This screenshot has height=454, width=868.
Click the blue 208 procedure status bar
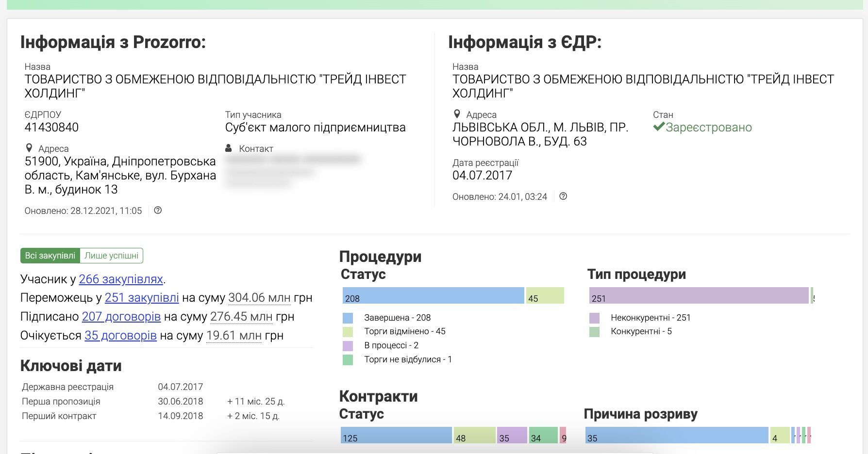(x=434, y=295)
